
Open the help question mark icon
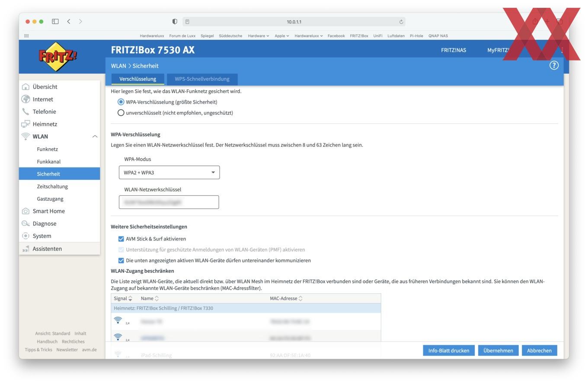coord(554,65)
